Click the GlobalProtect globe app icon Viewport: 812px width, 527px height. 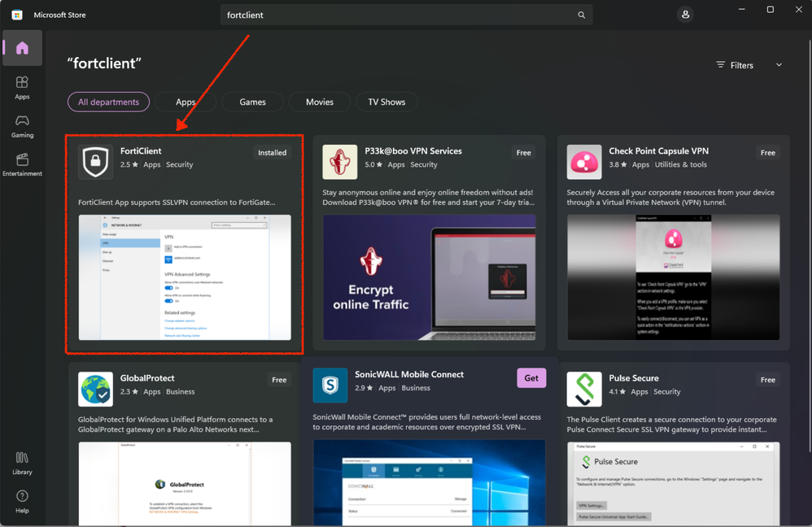coord(96,390)
